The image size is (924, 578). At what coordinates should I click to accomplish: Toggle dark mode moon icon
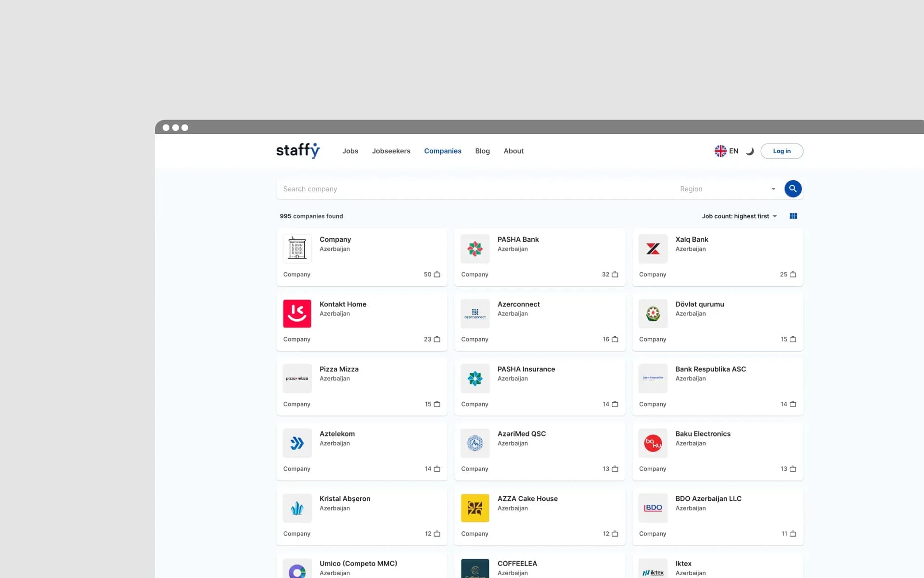[750, 151]
